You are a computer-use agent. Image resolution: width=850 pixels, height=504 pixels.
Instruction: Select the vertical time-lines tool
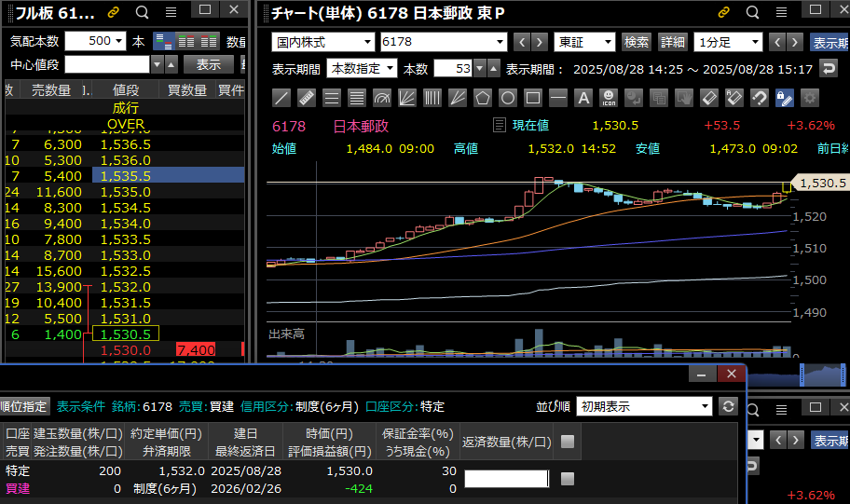pyautogui.click(x=432, y=98)
